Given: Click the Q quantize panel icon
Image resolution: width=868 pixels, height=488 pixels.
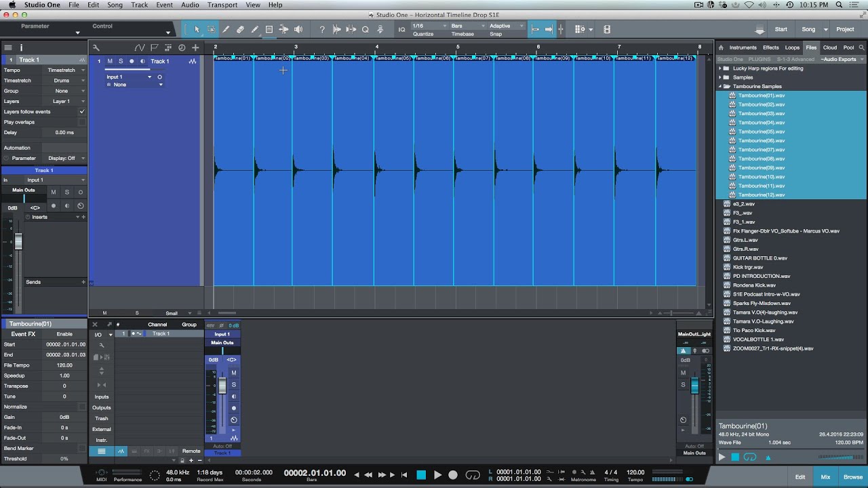Looking at the screenshot, I should (x=366, y=29).
